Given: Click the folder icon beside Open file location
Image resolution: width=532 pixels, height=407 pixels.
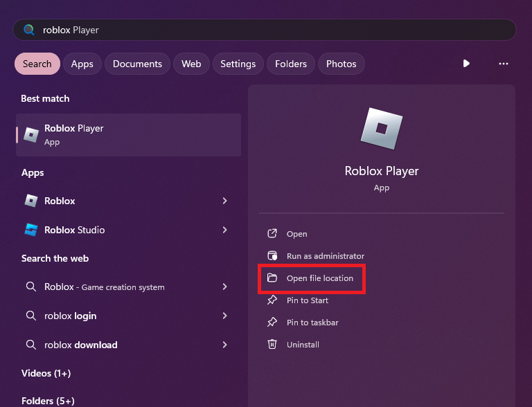Looking at the screenshot, I should pyautogui.click(x=272, y=278).
